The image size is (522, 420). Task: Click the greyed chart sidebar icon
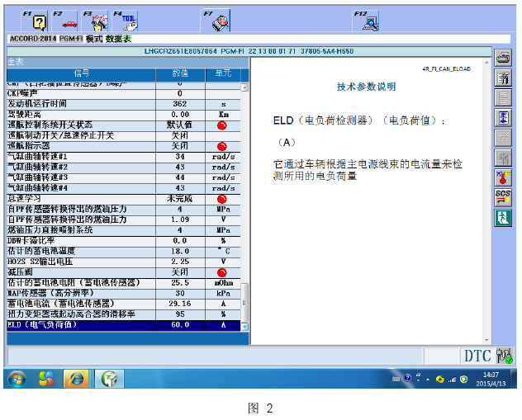coord(503,158)
